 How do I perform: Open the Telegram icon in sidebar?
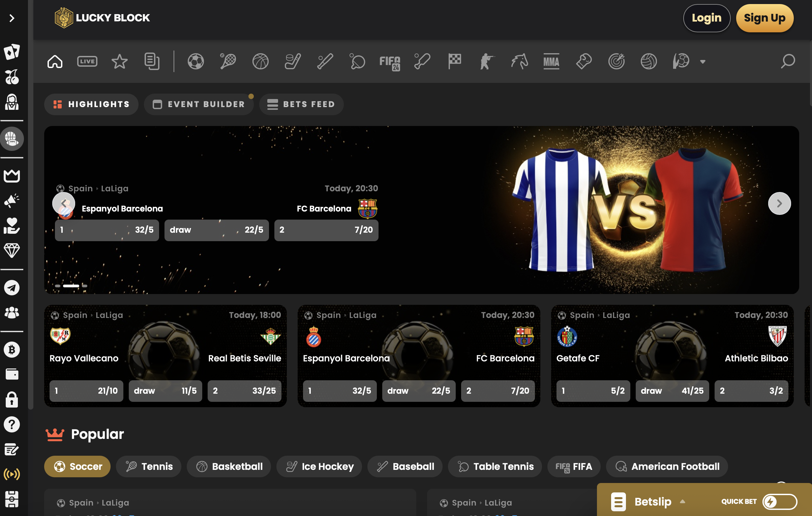pyautogui.click(x=12, y=288)
